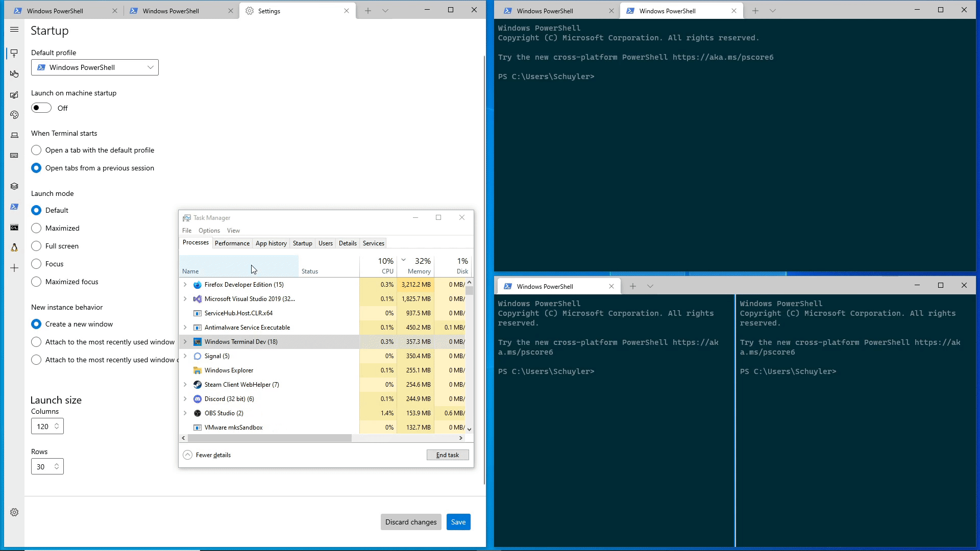Image resolution: width=980 pixels, height=551 pixels.
Task: Expand the Steam Client WebHelper process group
Action: [x=185, y=385]
